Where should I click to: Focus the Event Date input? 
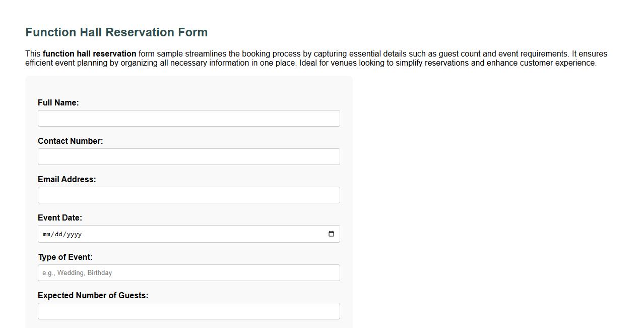coord(151,234)
